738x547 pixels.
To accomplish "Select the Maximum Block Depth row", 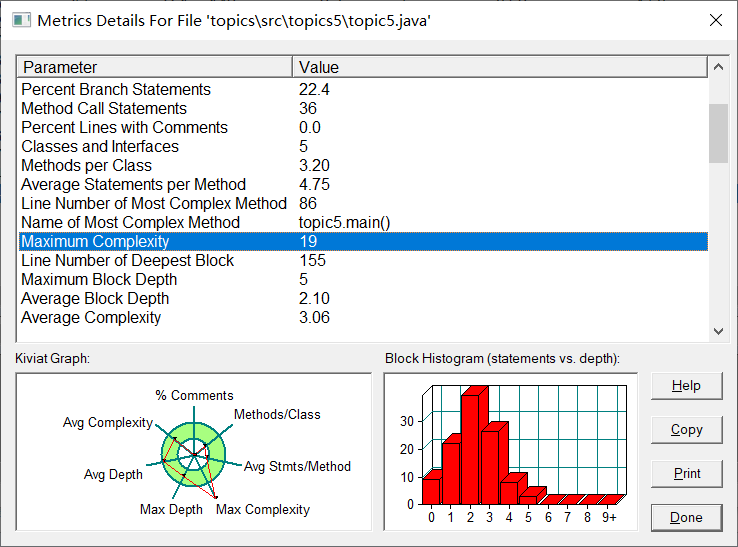I will 362,279.
